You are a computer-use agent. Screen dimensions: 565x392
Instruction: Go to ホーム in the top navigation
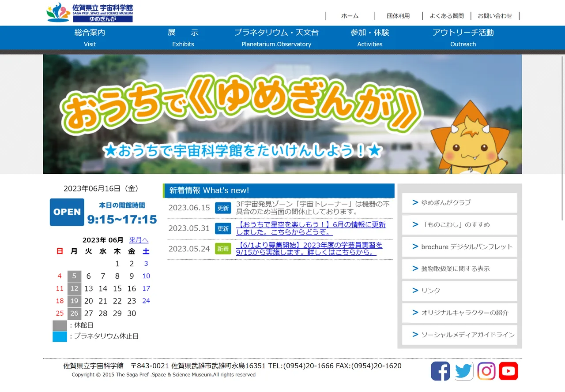pyautogui.click(x=350, y=16)
